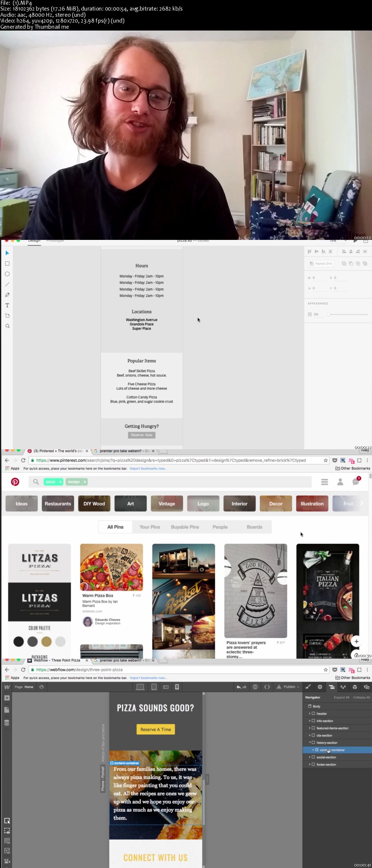Screen dimensions: 372x868
Task: Select the Restaurants category tile
Action: (58, 504)
